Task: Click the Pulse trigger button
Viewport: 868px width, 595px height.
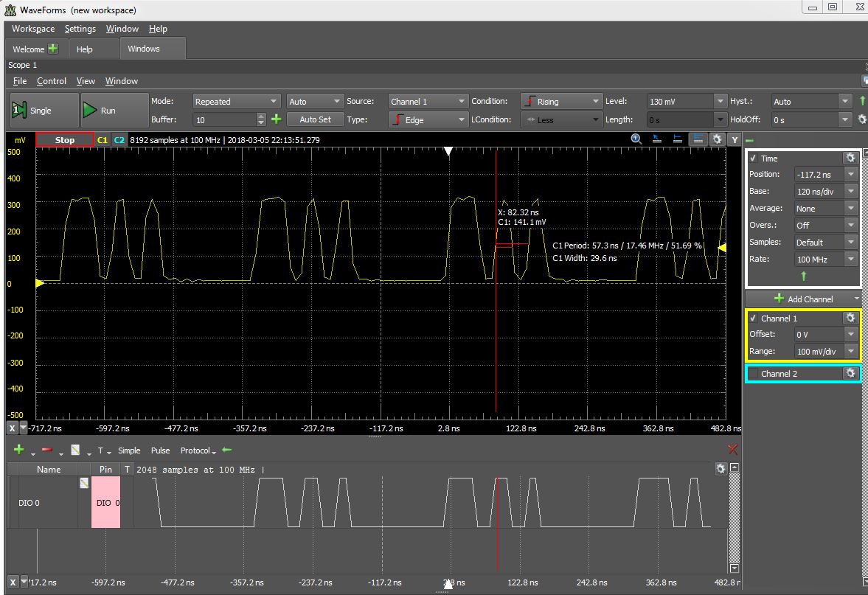Action: coord(161,450)
